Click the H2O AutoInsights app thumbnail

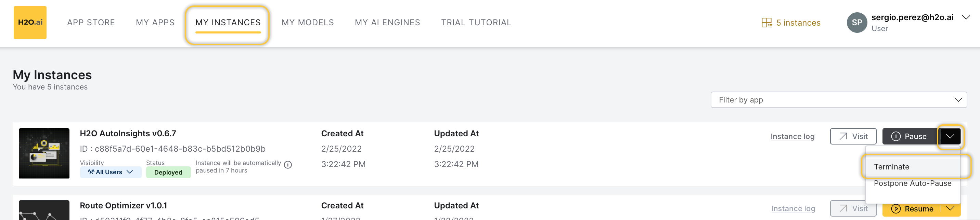(44, 153)
